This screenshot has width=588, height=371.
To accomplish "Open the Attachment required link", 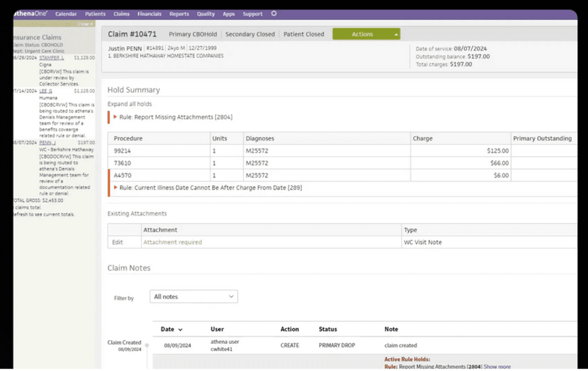I will tap(173, 242).
